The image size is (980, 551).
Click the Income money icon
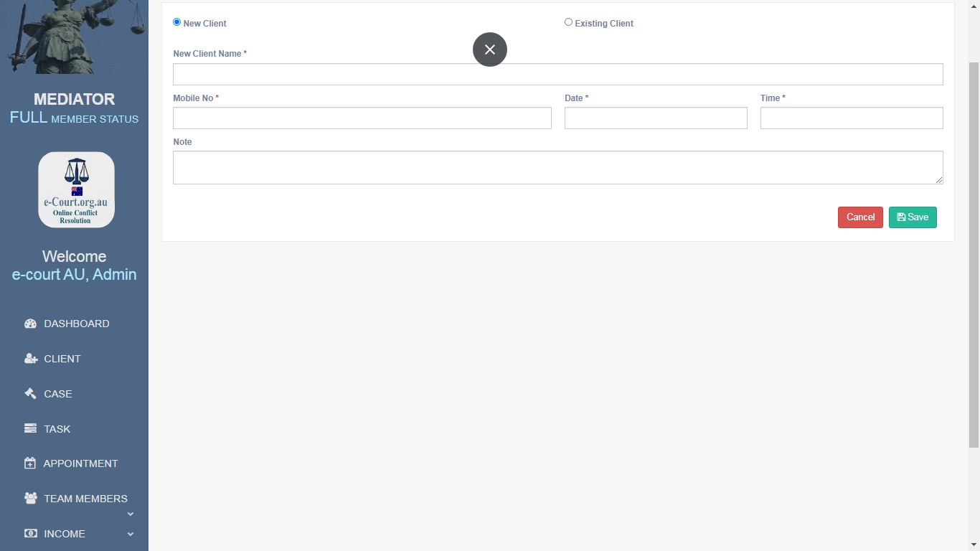tap(30, 534)
